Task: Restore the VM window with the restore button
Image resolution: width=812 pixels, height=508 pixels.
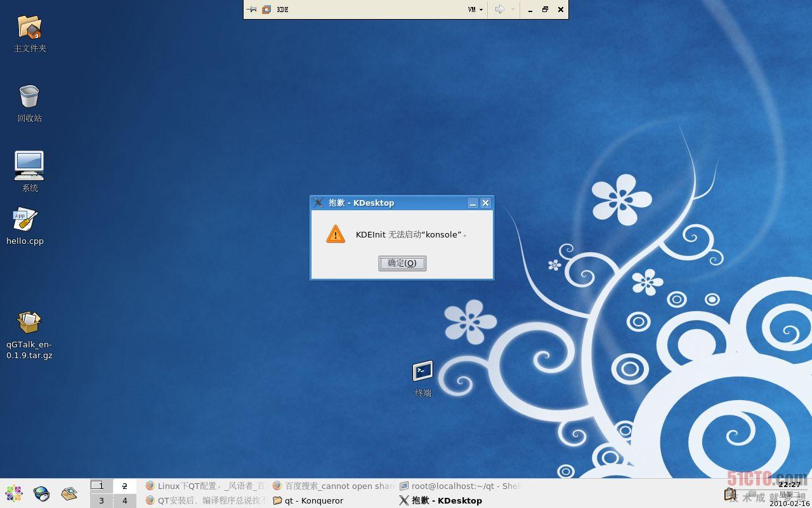Action: (545, 10)
